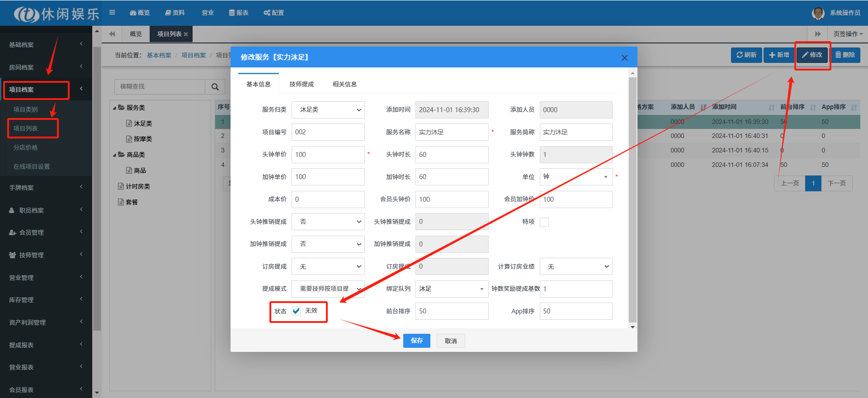Switch to the 技师提成 tab
This screenshot has width=868, height=398.
(302, 84)
